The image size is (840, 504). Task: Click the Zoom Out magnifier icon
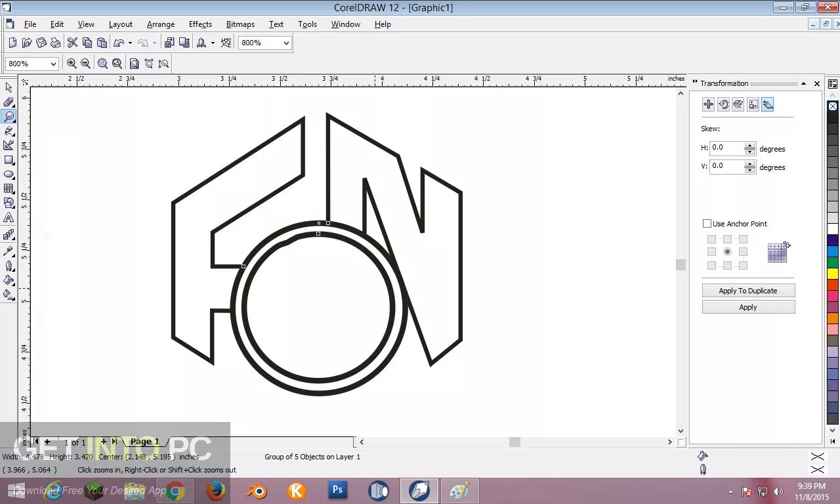(x=85, y=64)
